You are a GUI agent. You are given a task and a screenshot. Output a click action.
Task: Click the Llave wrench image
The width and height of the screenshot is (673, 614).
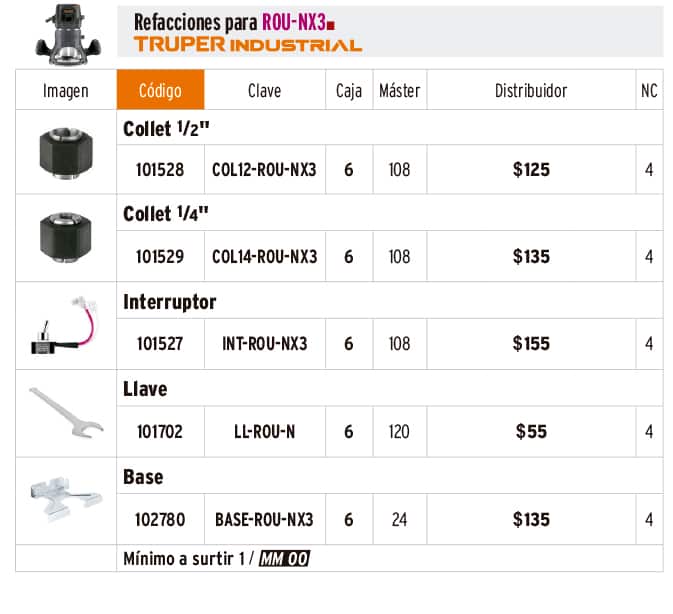pos(66,412)
